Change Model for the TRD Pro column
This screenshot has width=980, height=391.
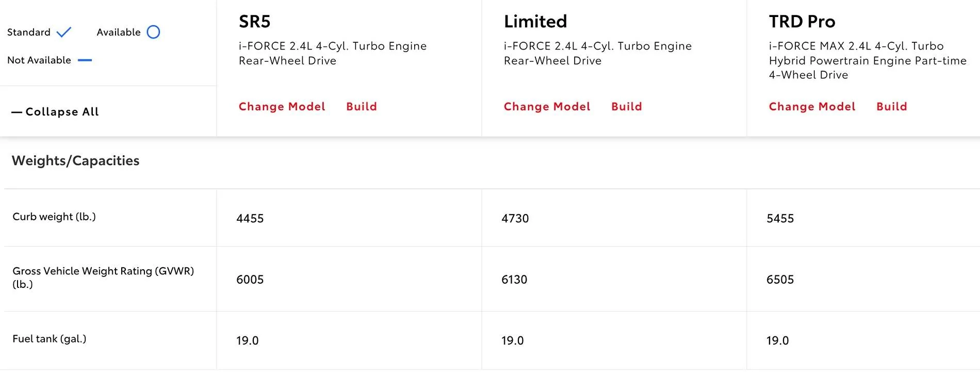(812, 107)
